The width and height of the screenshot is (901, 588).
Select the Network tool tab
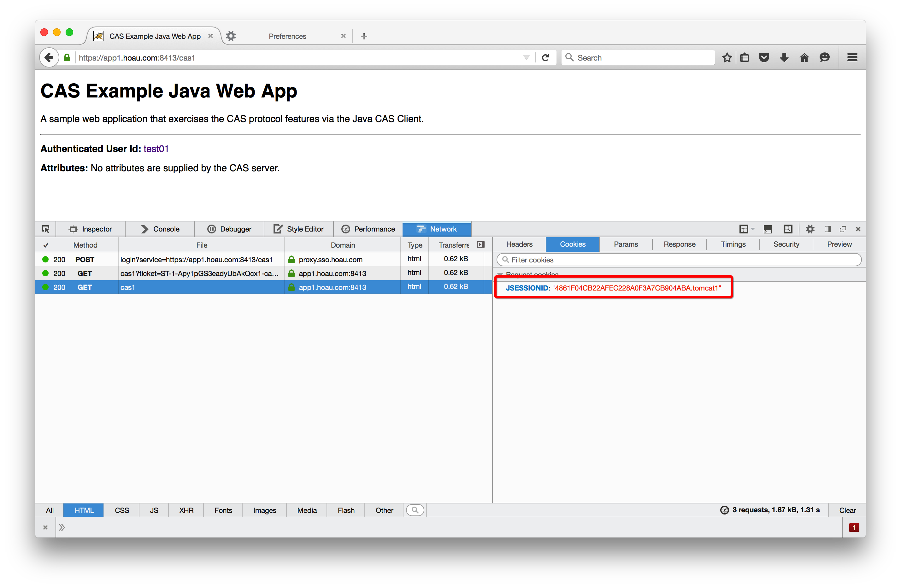click(437, 229)
